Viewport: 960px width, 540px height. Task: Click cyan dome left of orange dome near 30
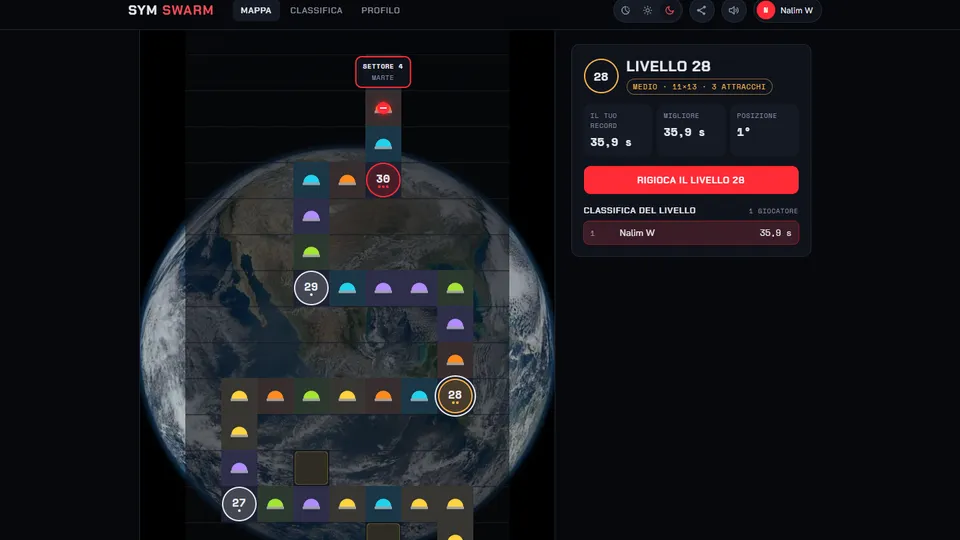[311, 180]
